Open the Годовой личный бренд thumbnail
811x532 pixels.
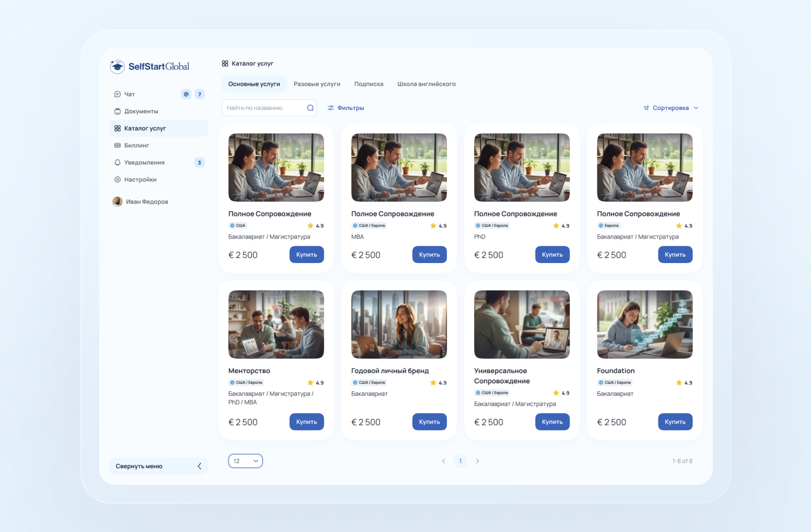coord(399,324)
